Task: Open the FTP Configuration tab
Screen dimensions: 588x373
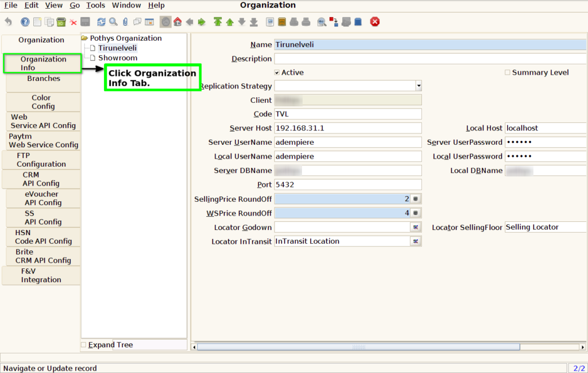Action: tap(41, 159)
